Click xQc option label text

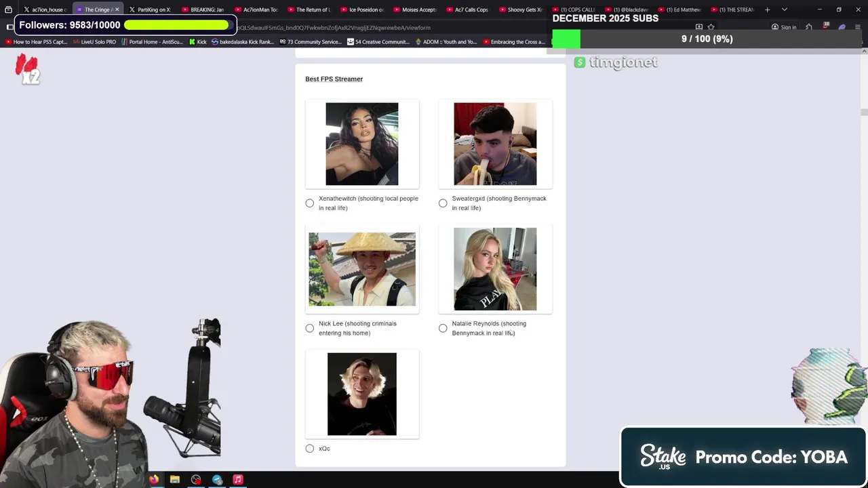324,449
